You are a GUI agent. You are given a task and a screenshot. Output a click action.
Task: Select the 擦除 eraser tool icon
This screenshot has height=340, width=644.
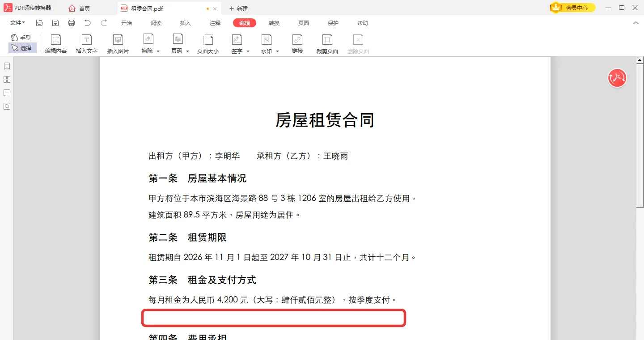(x=148, y=39)
